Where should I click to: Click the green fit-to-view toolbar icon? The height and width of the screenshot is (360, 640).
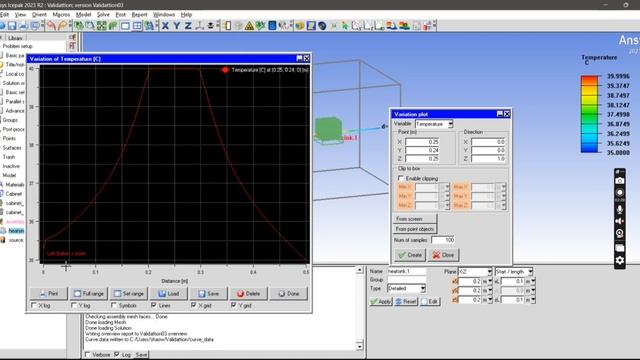pyautogui.click(x=101, y=26)
